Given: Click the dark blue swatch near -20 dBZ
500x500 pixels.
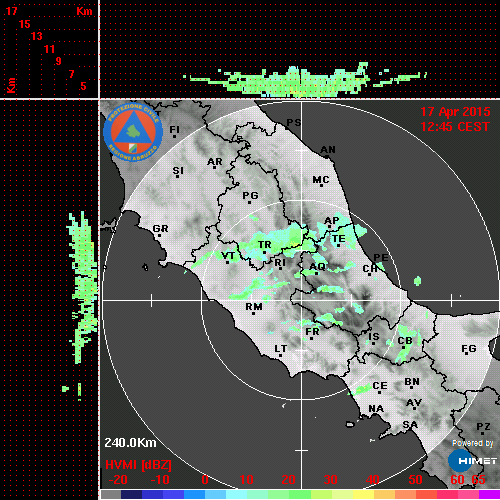Looking at the screenshot, I should (131, 494).
